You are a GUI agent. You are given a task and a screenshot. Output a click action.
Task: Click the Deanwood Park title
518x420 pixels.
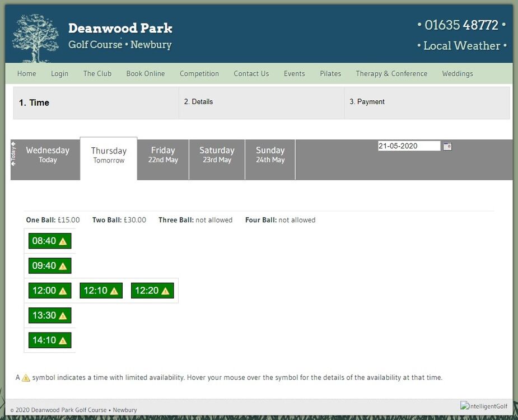tap(120, 28)
